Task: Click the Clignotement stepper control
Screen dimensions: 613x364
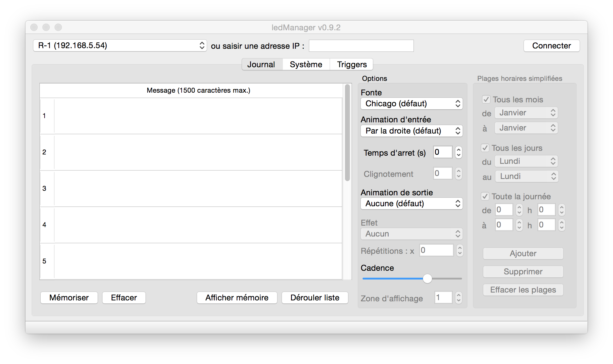Action: pos(459,174)
